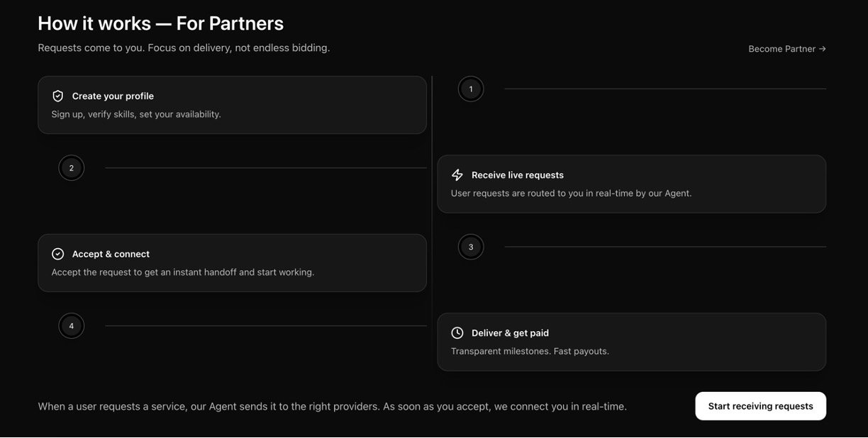Screen dimensions: 868x438
Task: Open the Become Partner link
Action: (786, 49)
